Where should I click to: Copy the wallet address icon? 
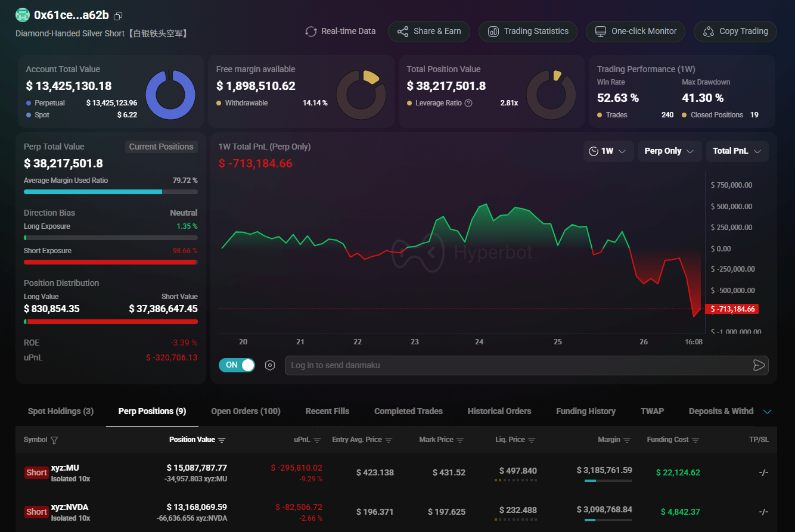click(118, 16)
